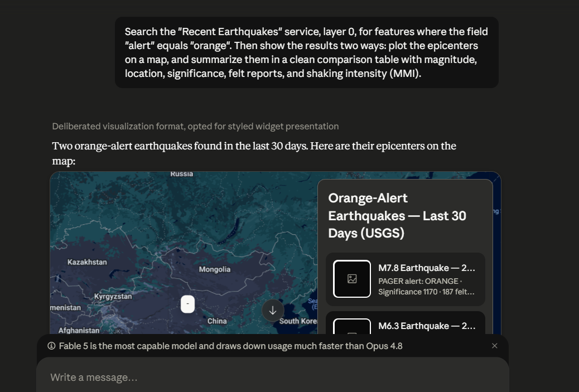Expand the 'Deliberated visualization format' thinking summary
Screen dimensions: 579x392
click(x=195, y=126)
